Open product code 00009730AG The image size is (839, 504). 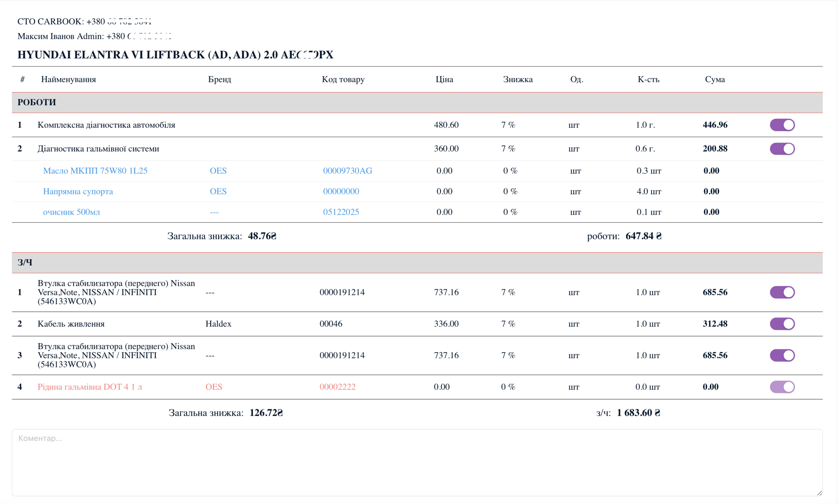click(x=347, y=170)
